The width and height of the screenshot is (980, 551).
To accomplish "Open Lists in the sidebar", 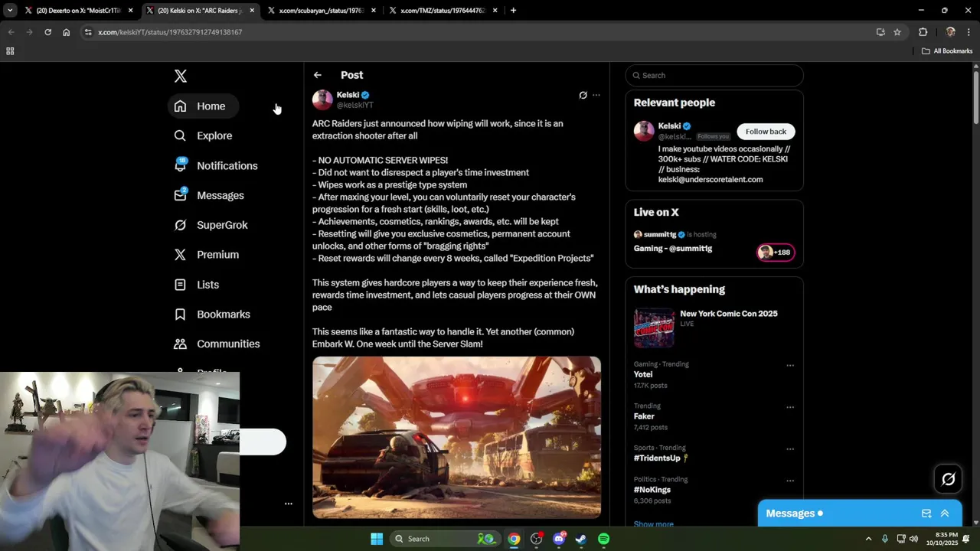I will [x=197, y=285].
